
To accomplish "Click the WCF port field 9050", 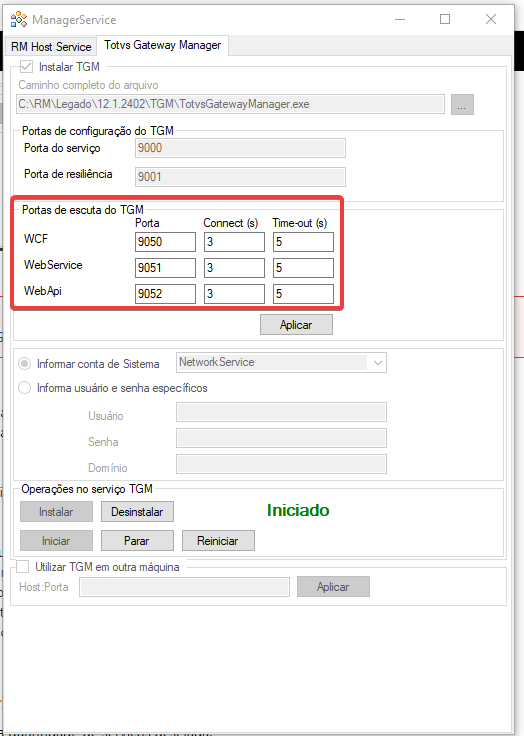I will coord(165,242).
